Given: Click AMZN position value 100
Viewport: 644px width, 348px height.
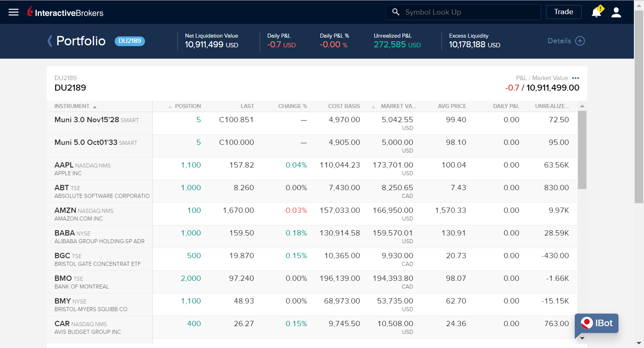Looking at the screenshot, I should [x=194, y=210].
